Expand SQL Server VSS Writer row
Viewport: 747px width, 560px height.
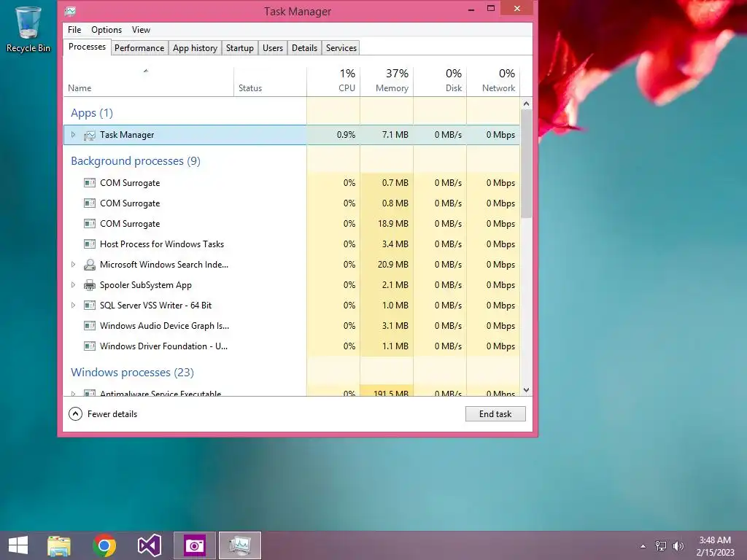pyautogui.click(x=73, y=306)
